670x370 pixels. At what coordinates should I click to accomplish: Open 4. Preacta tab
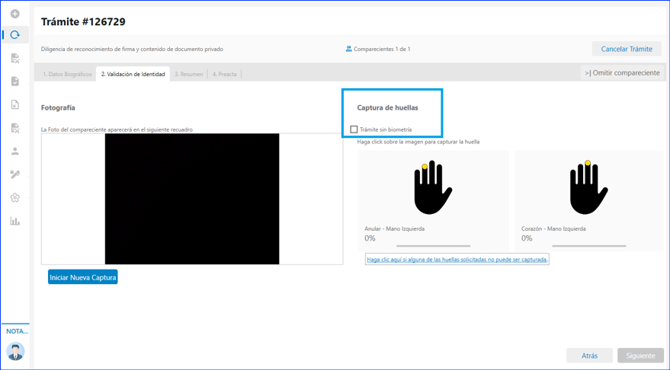point(224,74)
